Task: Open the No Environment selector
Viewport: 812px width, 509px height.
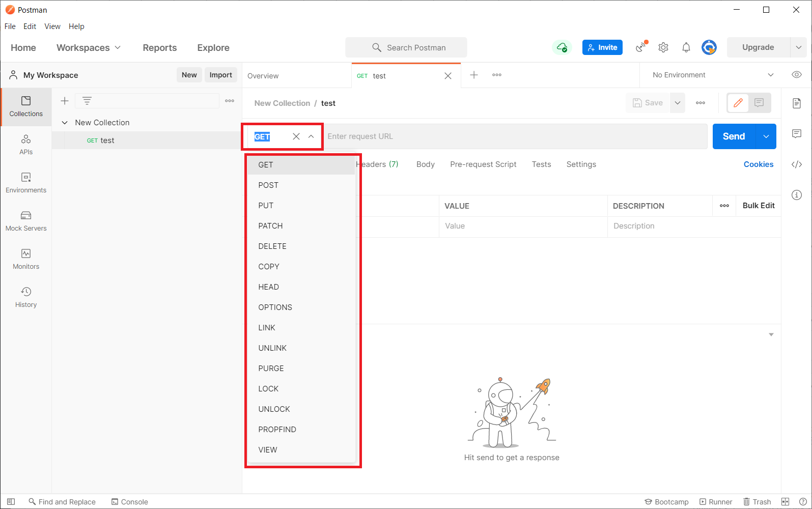Action: tap(713, 75)
